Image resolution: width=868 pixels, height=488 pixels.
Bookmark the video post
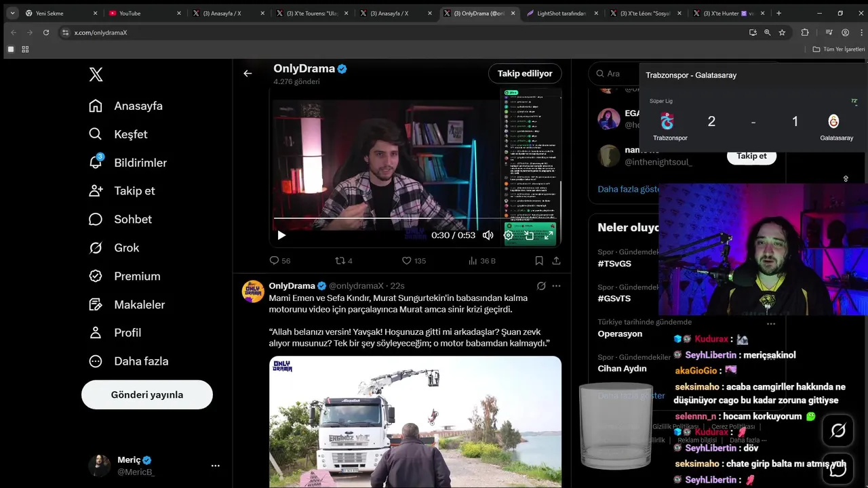pyautogui.click(x=539, y=260)
